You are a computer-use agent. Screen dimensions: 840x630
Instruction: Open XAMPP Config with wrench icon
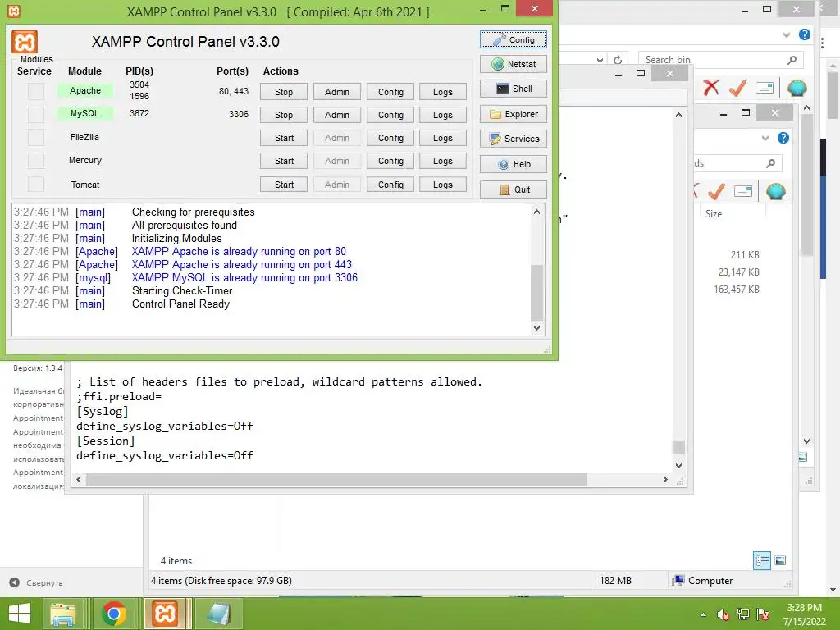pos(514,39)
